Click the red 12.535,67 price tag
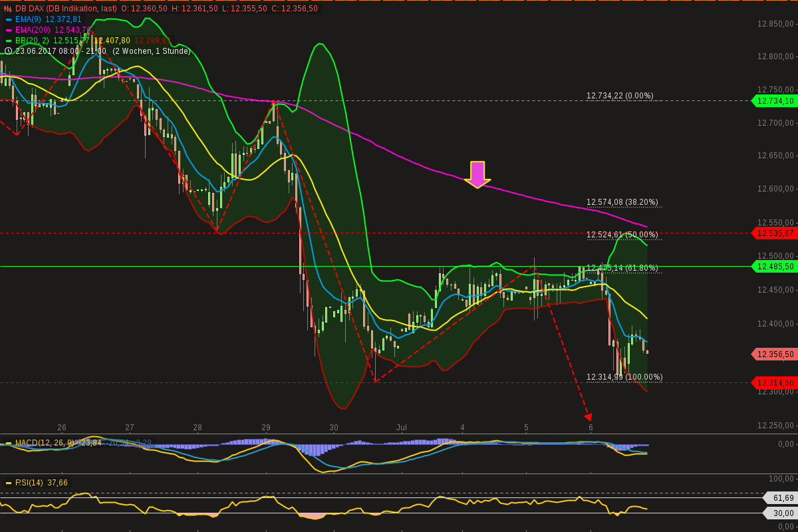Viewport: 798px width, 532px height. coord(773,233)
